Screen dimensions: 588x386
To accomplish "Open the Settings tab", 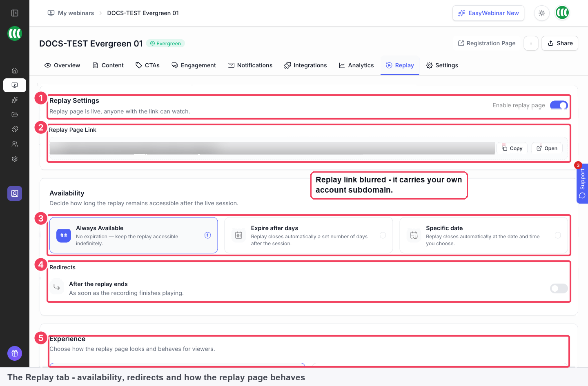I will 442,65.
